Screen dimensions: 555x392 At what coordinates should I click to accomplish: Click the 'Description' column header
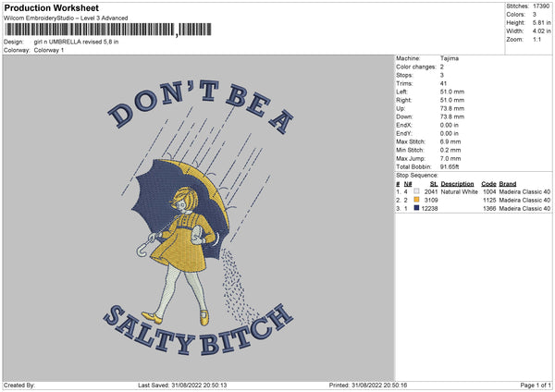(457, 184)
